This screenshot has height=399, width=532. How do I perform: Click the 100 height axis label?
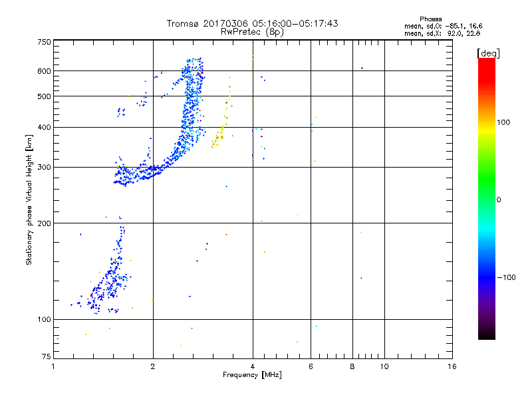(x=45, y=320)
